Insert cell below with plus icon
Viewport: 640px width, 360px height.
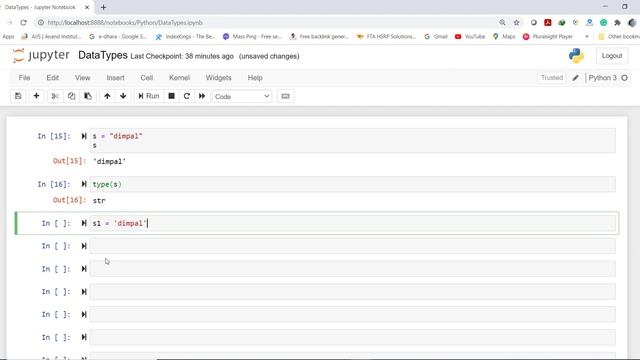click(x=36, y=96)
